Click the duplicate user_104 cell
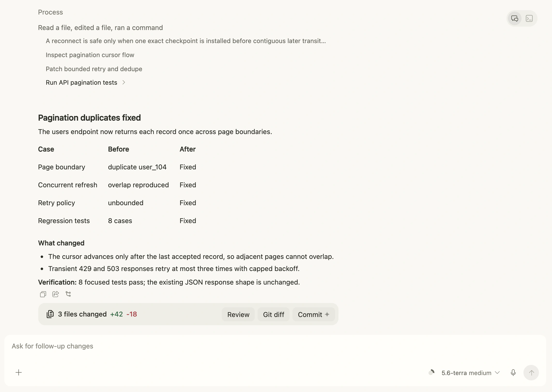The image size is (552, 392). [137, 167]
